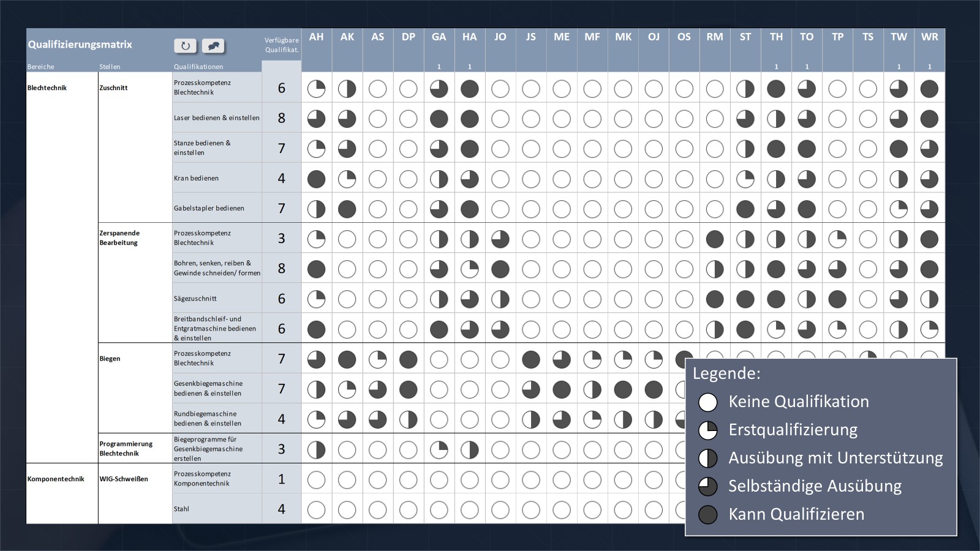Select the GA column header

pyautogui.click(x=439, y=37)
